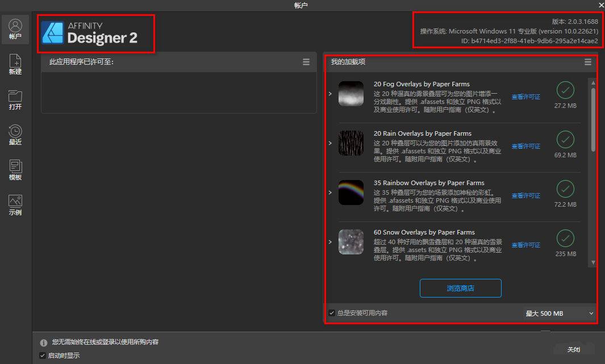This screenshot has height=364, width=605.
Task: Click installed checkmark for 20 Fog Overlays
Action: pyautogui.click(x=565, y=90)
